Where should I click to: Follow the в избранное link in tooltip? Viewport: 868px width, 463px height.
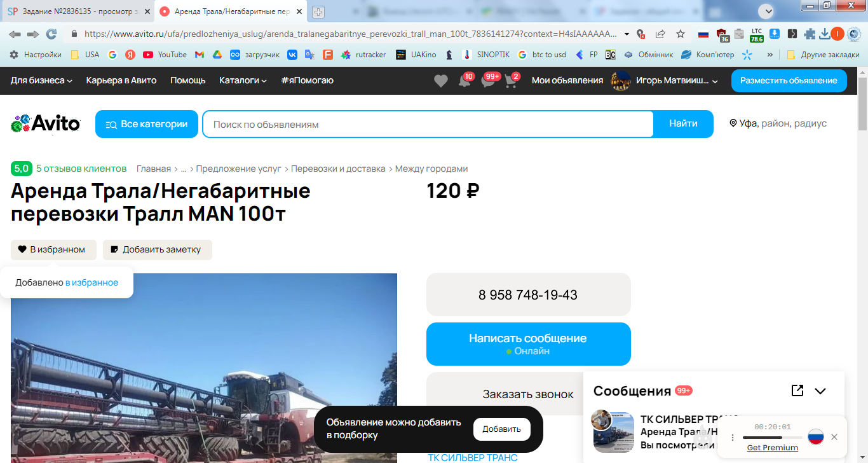pos(92,282)
